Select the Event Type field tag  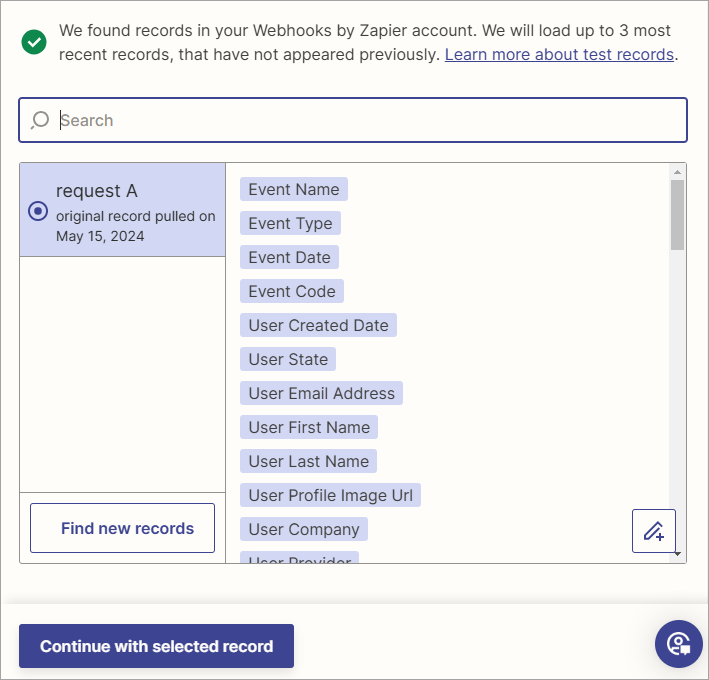point(290,223)
